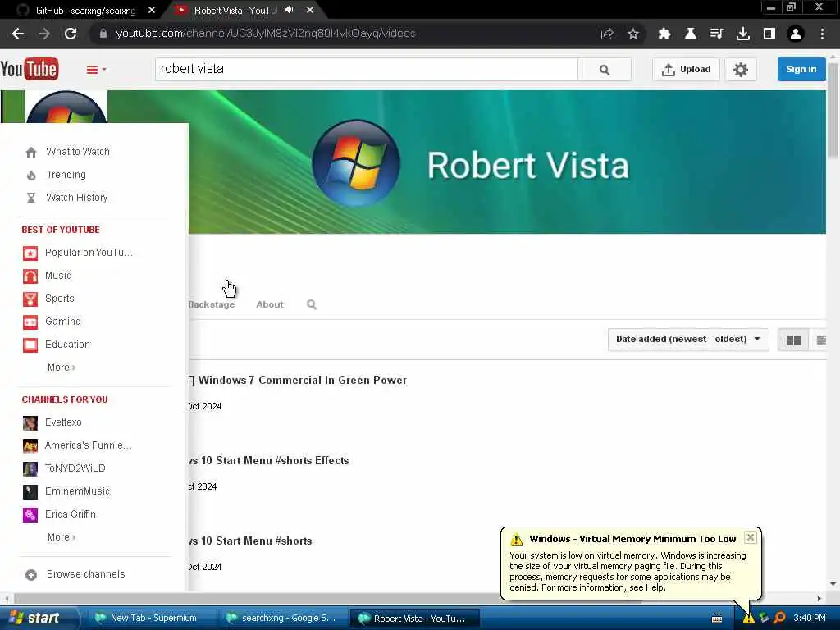Switch to grid view
The width and height of the screenshot is (840, 630).
(x=793, y=340)
